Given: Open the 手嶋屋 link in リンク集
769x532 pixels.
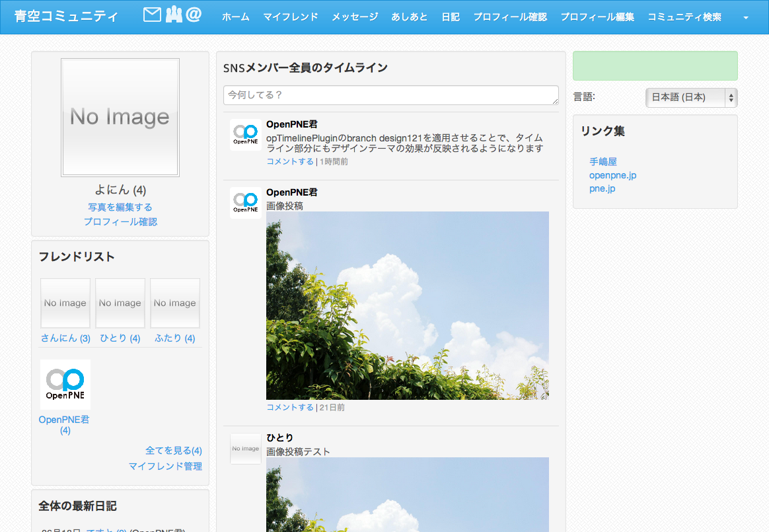Looking at the screenshot, I should tap(603, 162).
